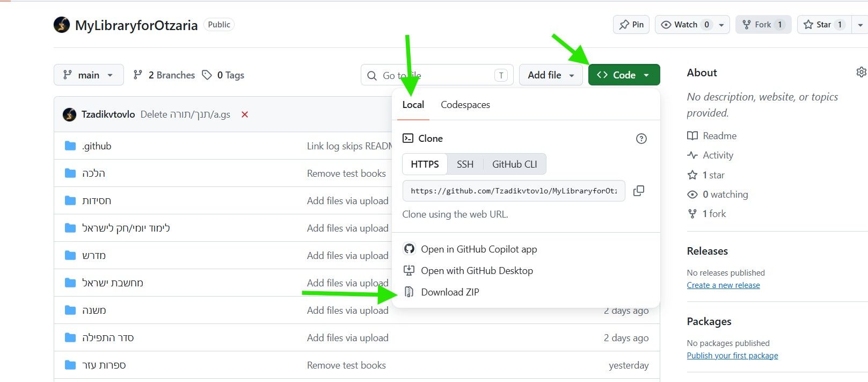Open the הלכה folder

(x=93, y=174)
